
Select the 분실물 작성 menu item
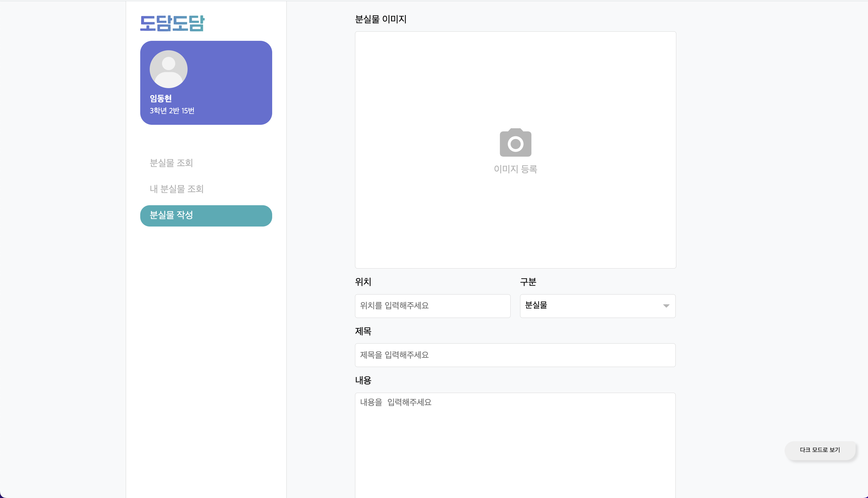206,216
